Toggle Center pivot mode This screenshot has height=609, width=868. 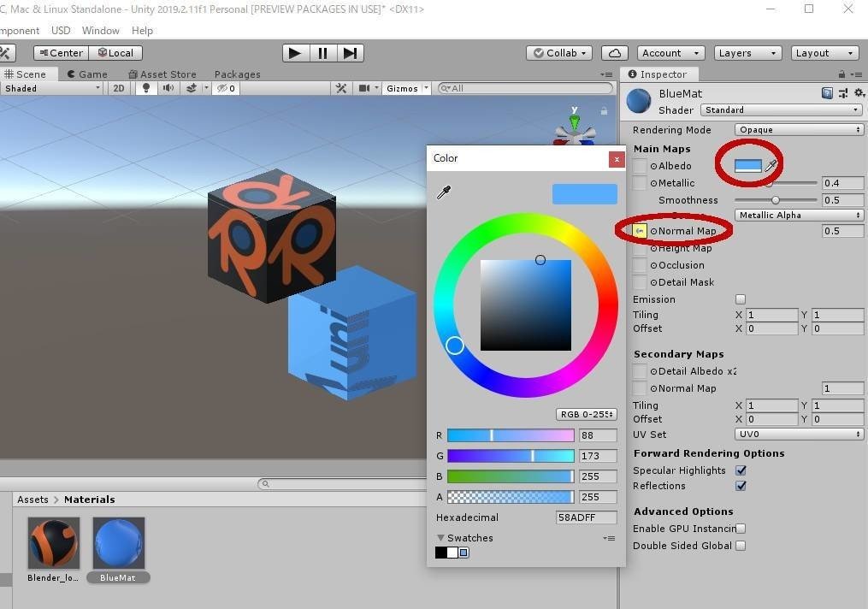[62, 53]
